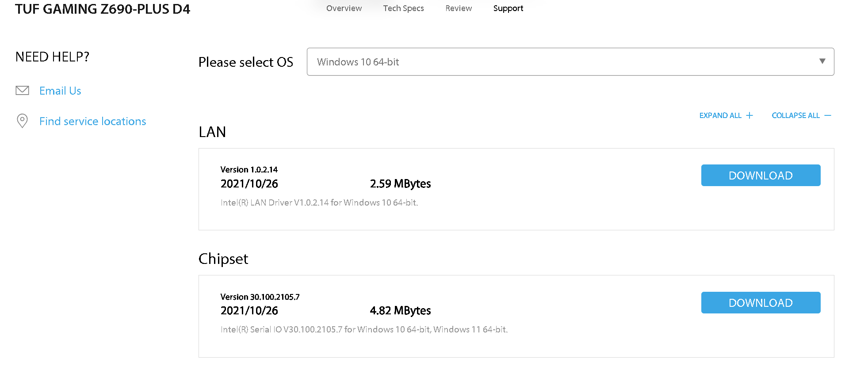Open the Email Us link
This screenshot has width=868, height=374.
click(60, 91)
